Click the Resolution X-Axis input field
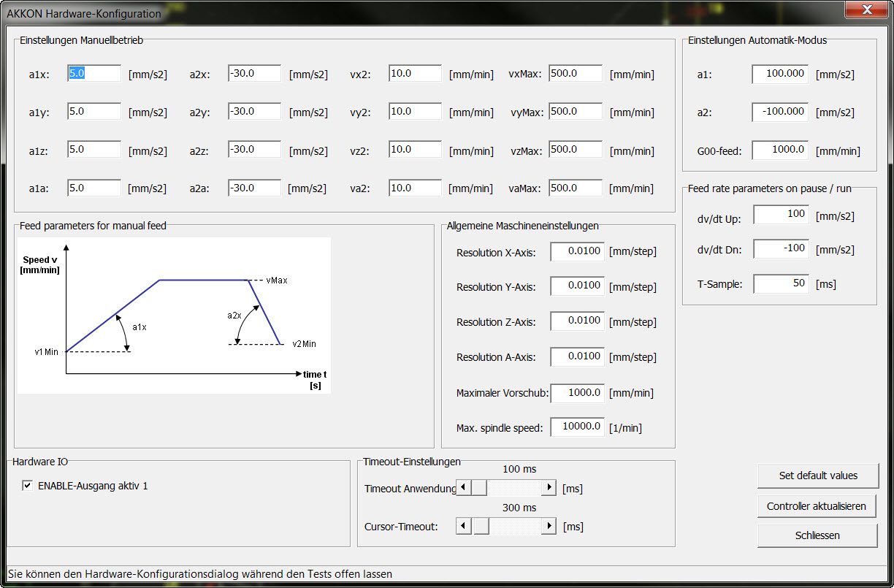894x588 pixels. [577, 252]
